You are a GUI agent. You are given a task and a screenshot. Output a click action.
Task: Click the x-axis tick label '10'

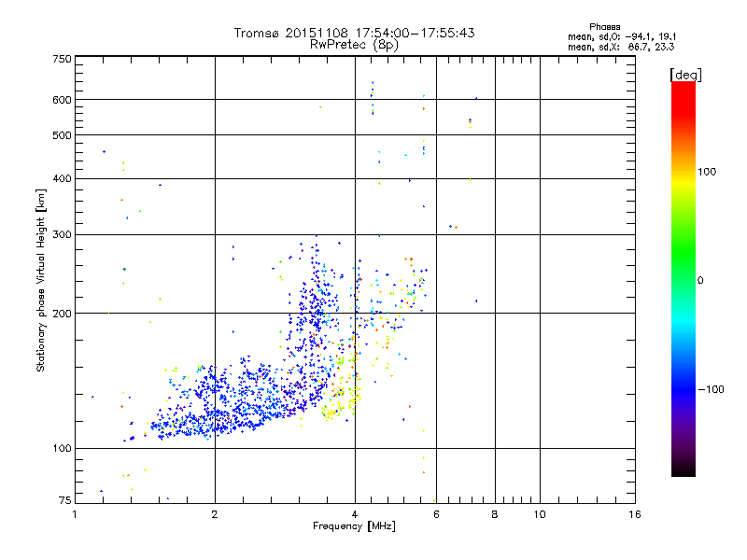[540, 514]
